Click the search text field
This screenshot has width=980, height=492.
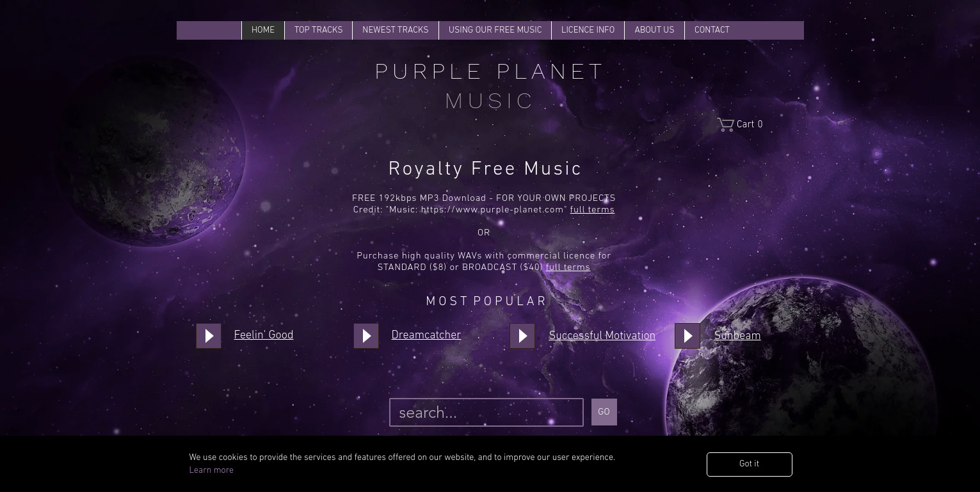tap(486, 413)
